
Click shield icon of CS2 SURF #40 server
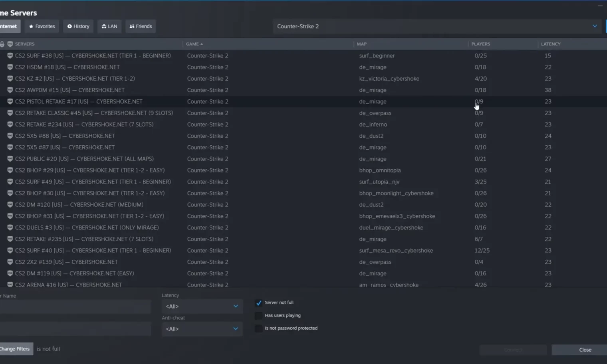(10, 251)
